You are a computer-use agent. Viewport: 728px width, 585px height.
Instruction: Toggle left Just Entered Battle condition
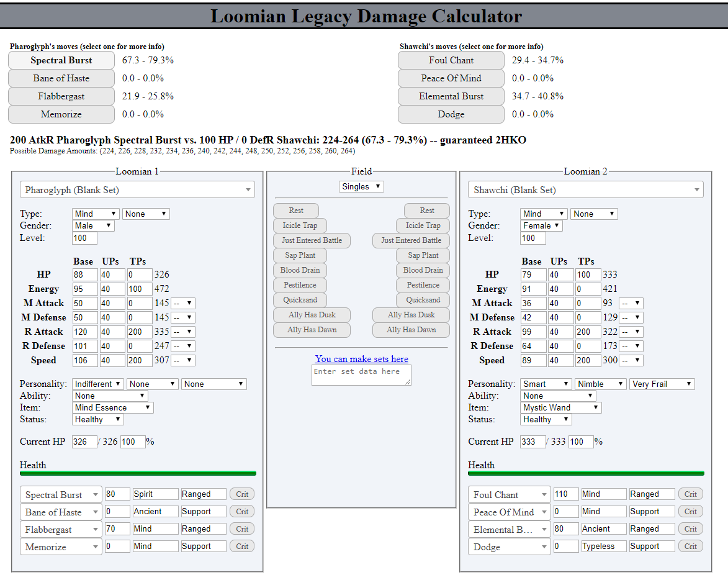pyautogui.click(x=312, y=240)
